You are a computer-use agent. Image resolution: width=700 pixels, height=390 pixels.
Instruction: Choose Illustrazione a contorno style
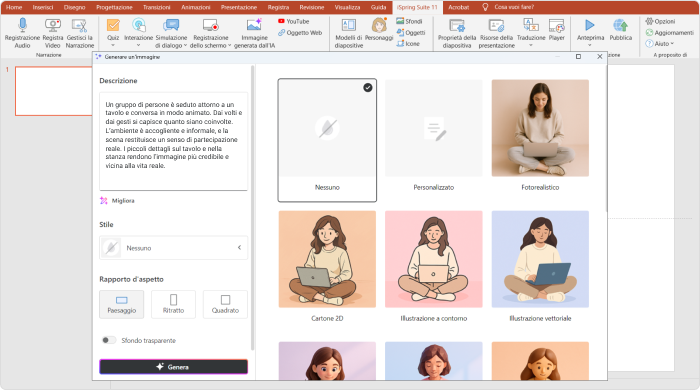point(433,267)
